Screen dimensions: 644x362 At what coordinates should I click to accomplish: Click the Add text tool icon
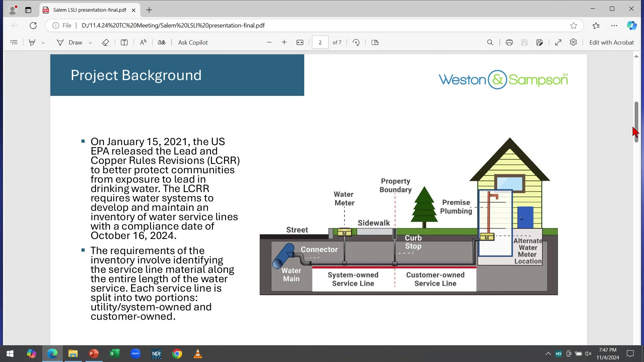(x=124, y=43)
